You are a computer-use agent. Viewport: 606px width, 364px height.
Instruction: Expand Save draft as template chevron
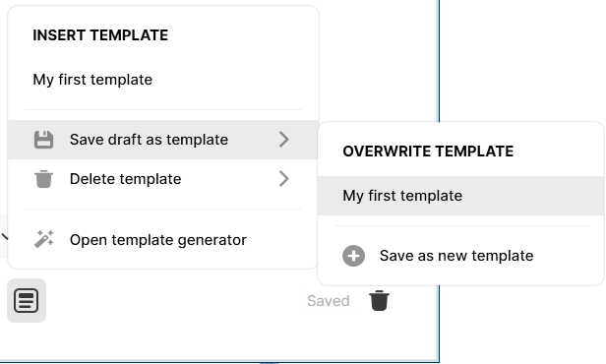pyautogui.click(x=283, y=140)
